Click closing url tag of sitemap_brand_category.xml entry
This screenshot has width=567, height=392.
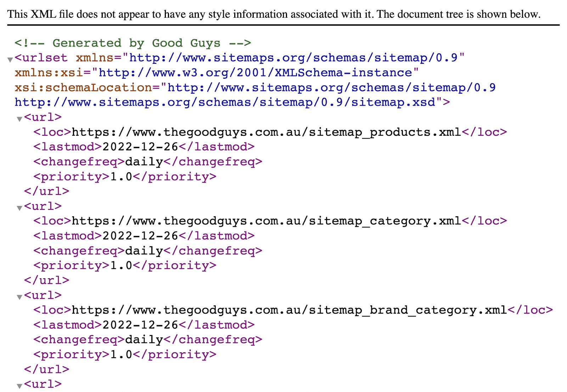pyautogui.click(x=46, y=369)
